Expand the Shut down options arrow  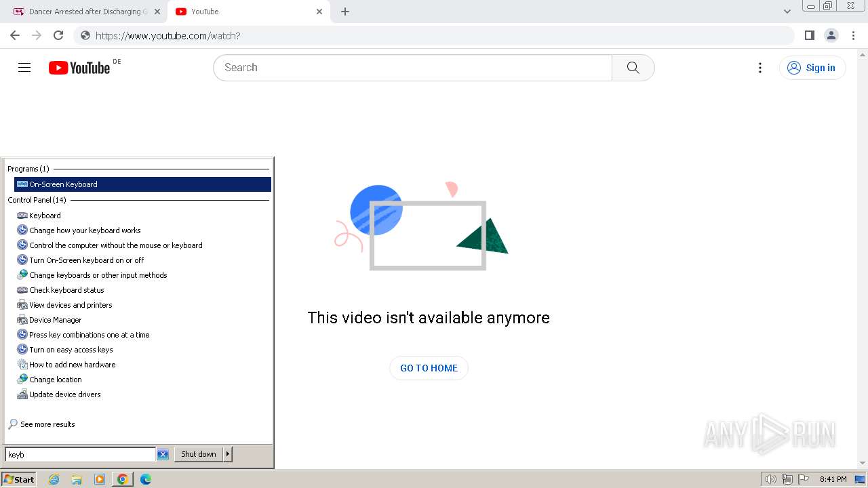coord(228,455)
